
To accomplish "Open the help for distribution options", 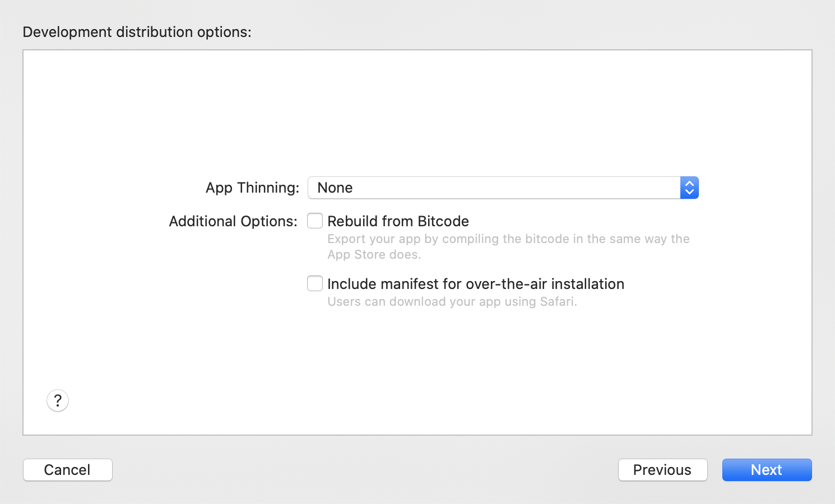I will pos(57,400).
